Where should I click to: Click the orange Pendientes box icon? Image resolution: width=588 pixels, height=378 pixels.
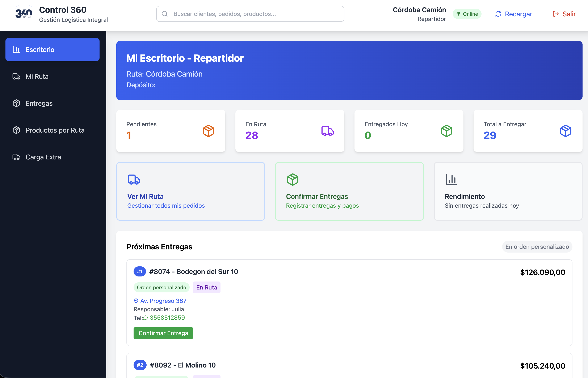[208, 131]
